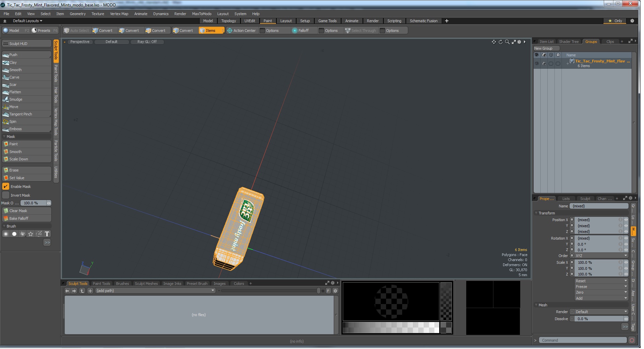Toggle Scale X channel keyframe circle
644x349 pixels.
click(572, 262)
